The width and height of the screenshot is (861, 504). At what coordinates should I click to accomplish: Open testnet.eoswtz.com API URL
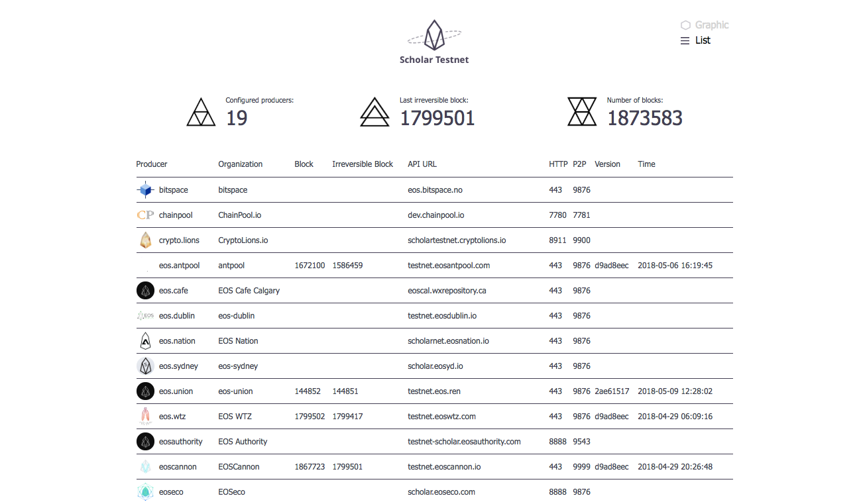[x=441, y=417]
